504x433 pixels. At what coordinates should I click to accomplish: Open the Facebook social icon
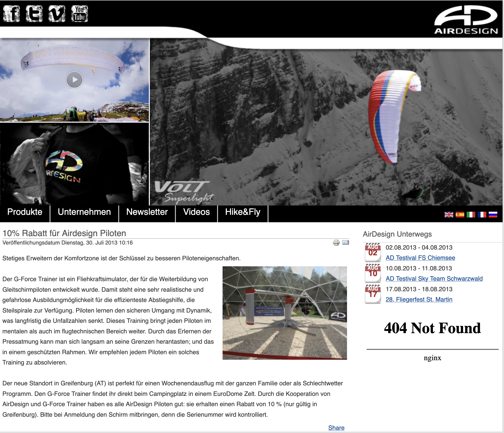point(11,14)
